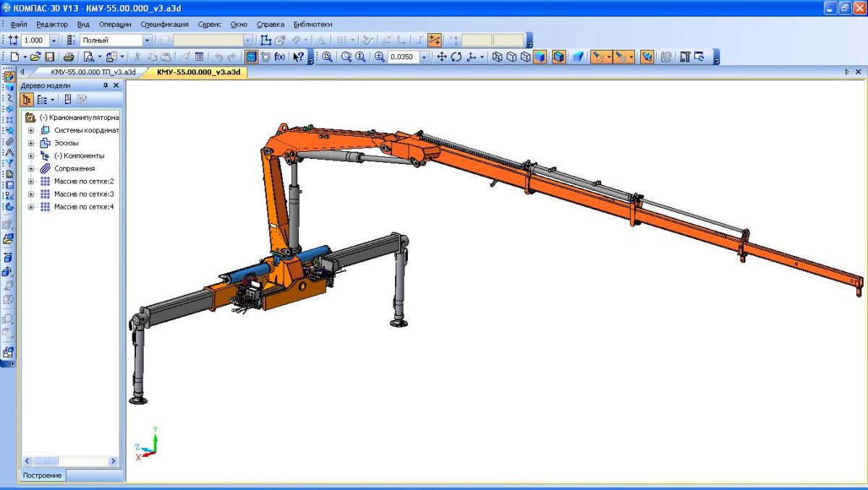The height and width of the screenshot is (490, 868).
Task: Click the zoom scale value field 0.0350
Action: coord(403,56)
